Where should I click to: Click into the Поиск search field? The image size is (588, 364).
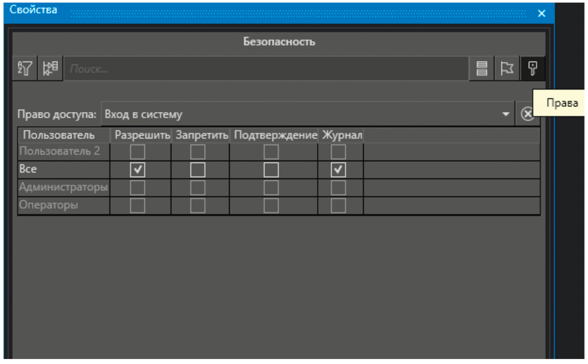tap(266, 69)
